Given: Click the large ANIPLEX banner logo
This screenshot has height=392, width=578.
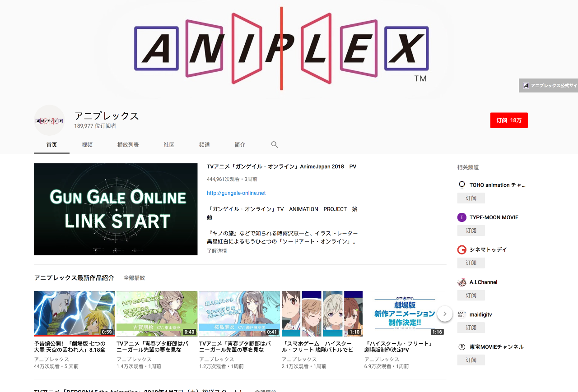Looking at the screenshot, I should click(x=281, y=48).
